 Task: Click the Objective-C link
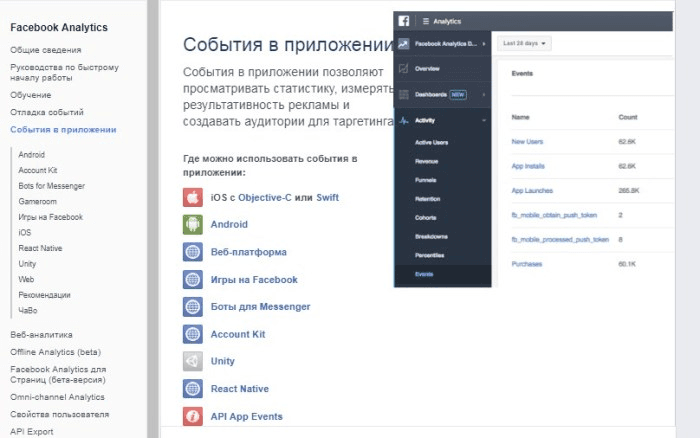coord(264,197)
